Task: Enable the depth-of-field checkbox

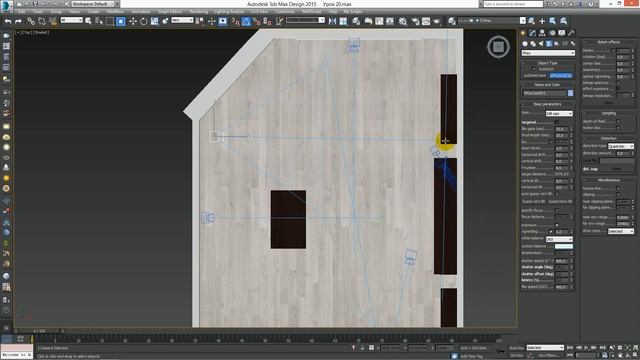Action: tap(618, 121)
